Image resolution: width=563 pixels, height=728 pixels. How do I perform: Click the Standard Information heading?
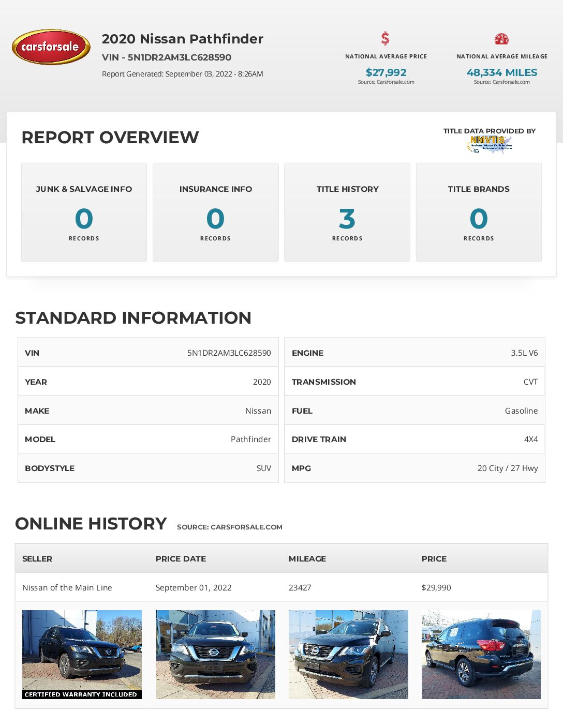point(134,318)
